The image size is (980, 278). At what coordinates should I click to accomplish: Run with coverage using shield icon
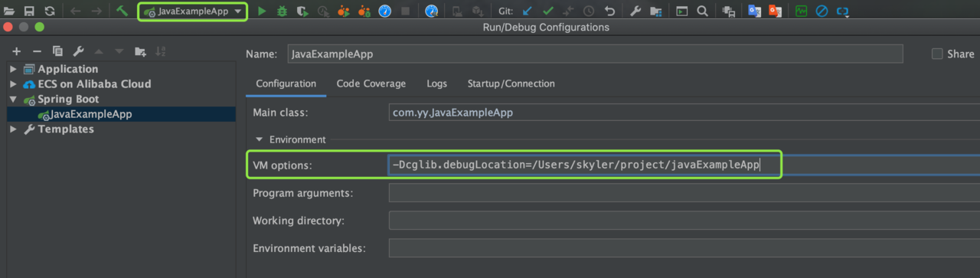302,11
